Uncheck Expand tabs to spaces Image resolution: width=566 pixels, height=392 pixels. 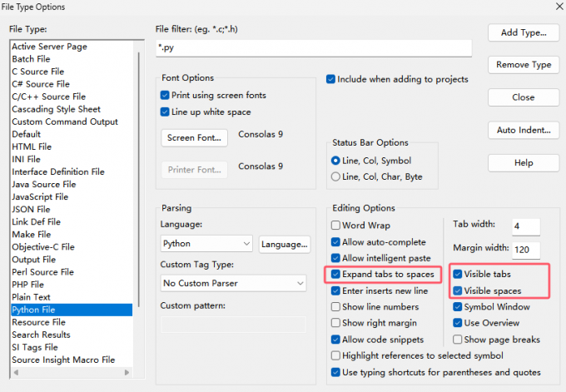click(x=336, y=275)
